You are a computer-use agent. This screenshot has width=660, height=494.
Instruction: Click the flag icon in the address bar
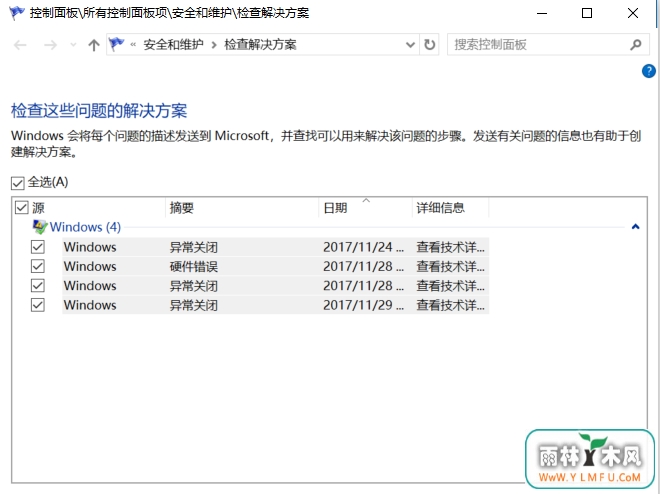click(116, 44)
